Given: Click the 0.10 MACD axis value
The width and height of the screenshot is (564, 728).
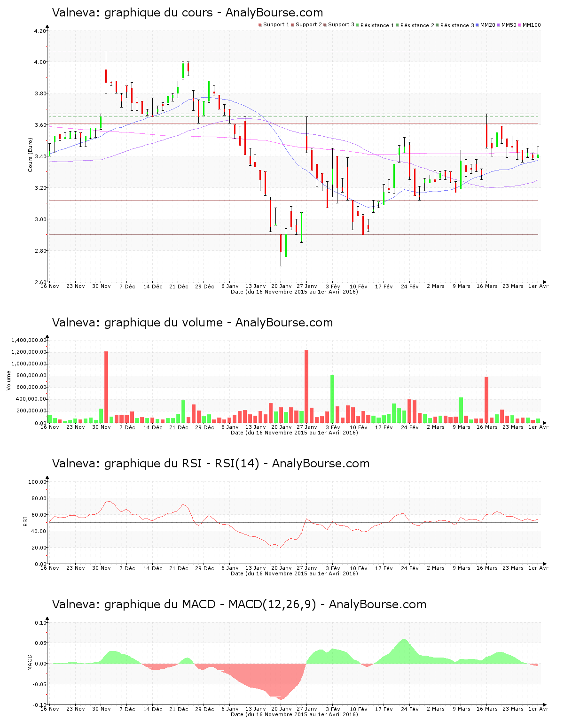Looking at the screenshot, I should pyautogui.click(x=41, y=623).
